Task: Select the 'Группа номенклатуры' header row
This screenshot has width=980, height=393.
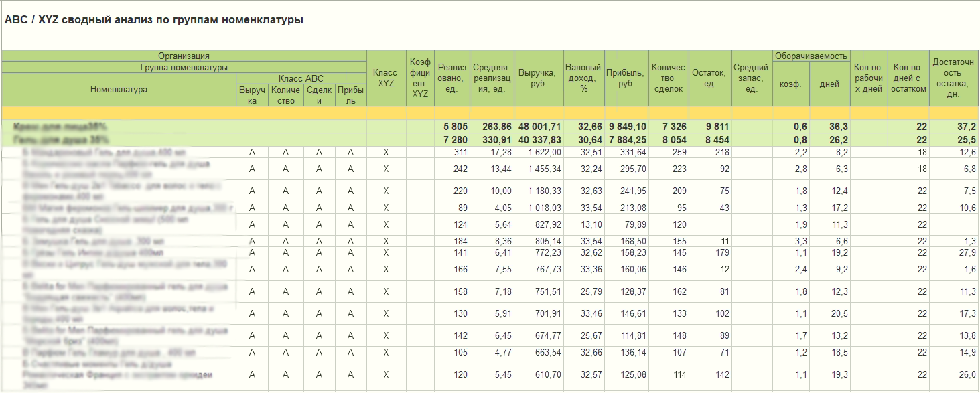Action: pyautogui.click(x=184, y=67)
